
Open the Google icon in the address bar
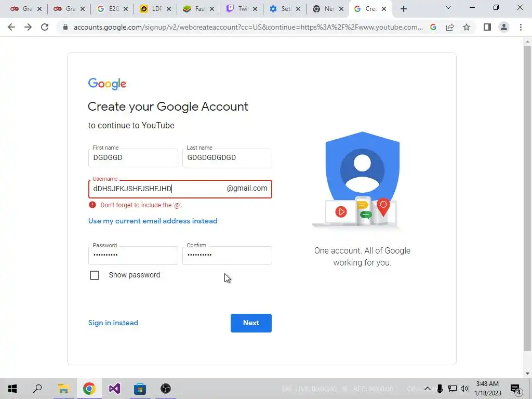(x=433, y=27)
